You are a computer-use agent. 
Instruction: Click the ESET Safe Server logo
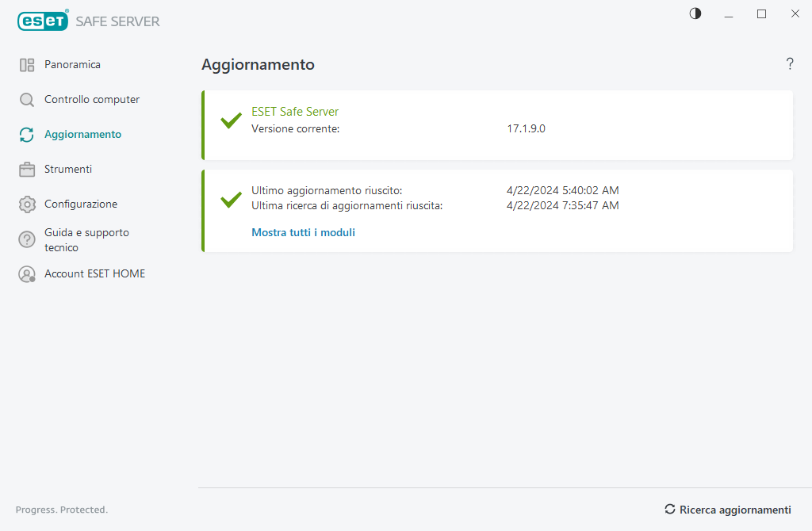click(88, 21)
